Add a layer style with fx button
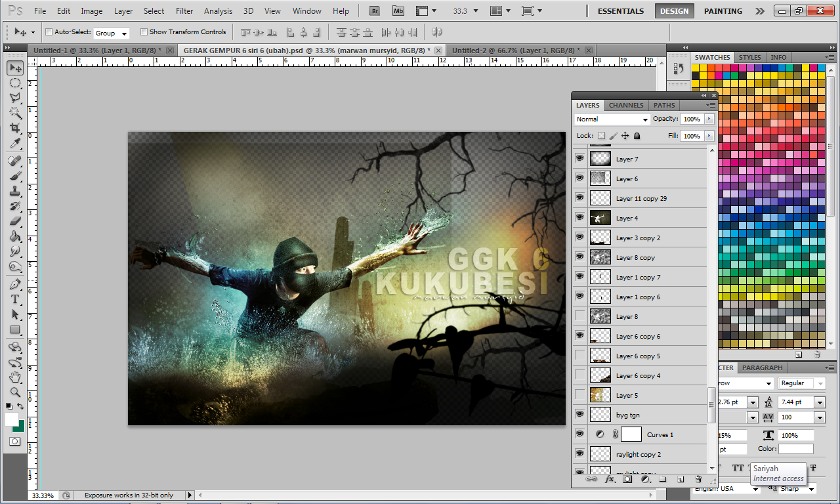 [610, 480]
